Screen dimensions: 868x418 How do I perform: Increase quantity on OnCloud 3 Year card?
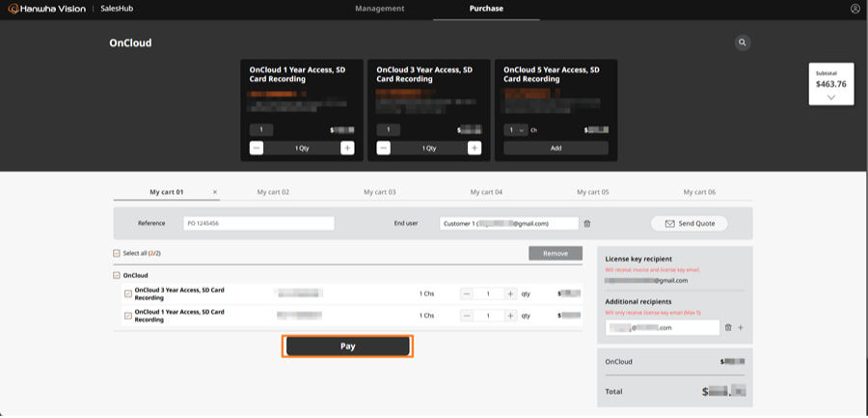click(475, 148)
